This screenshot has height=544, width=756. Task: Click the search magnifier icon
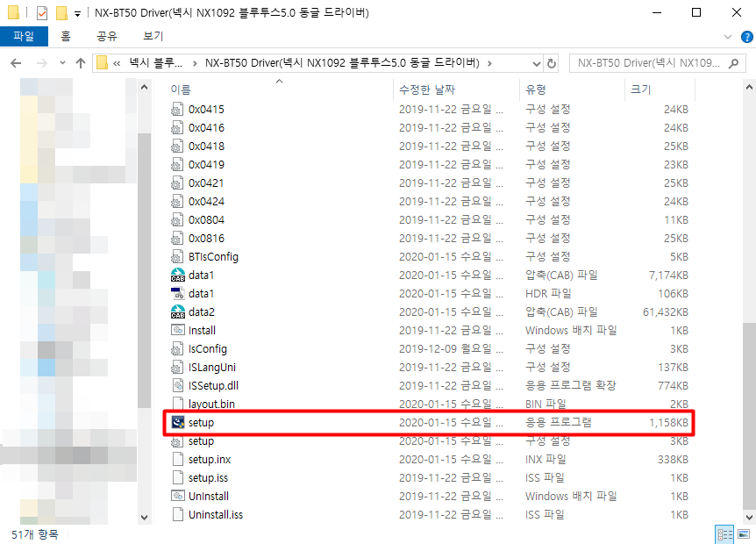pyautogui.click(x=733, y=63)
